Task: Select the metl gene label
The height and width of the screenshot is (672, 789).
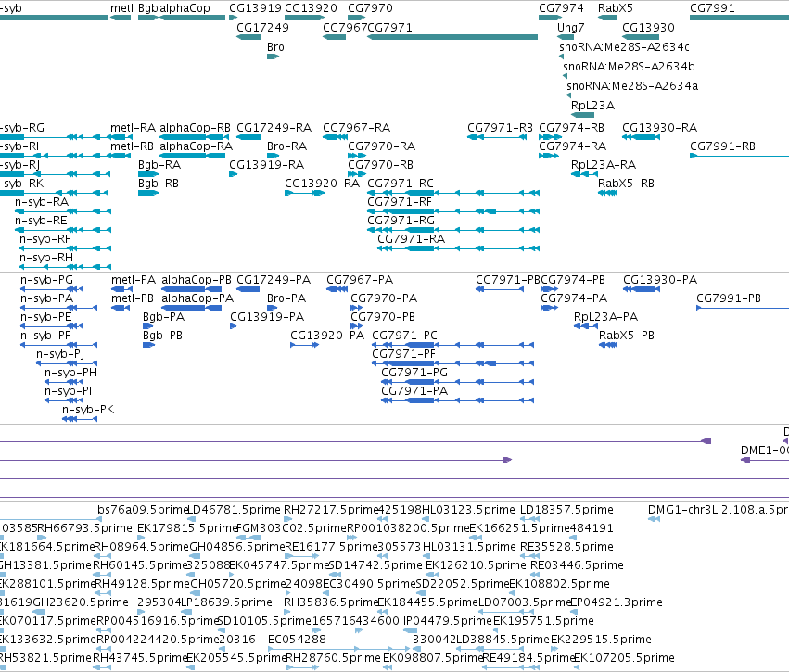Action: click(121, 8)
